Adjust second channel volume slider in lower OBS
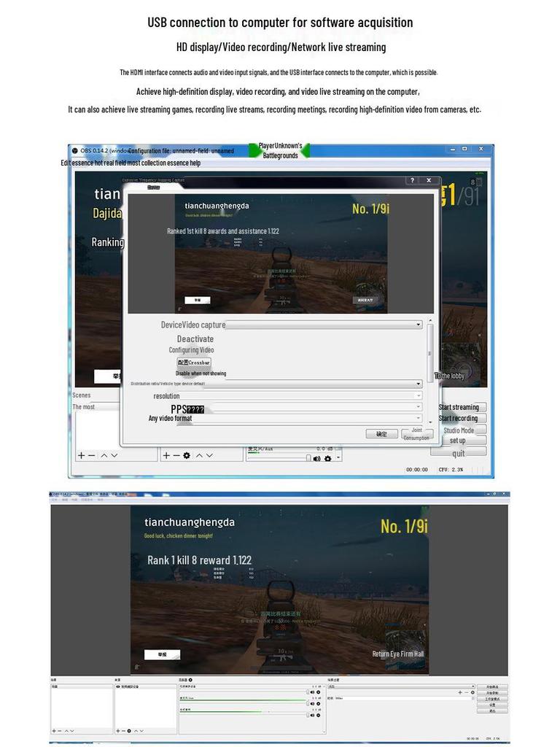This screenshot has height=747, width=560. pyautogui.click(x=308, y=703)
